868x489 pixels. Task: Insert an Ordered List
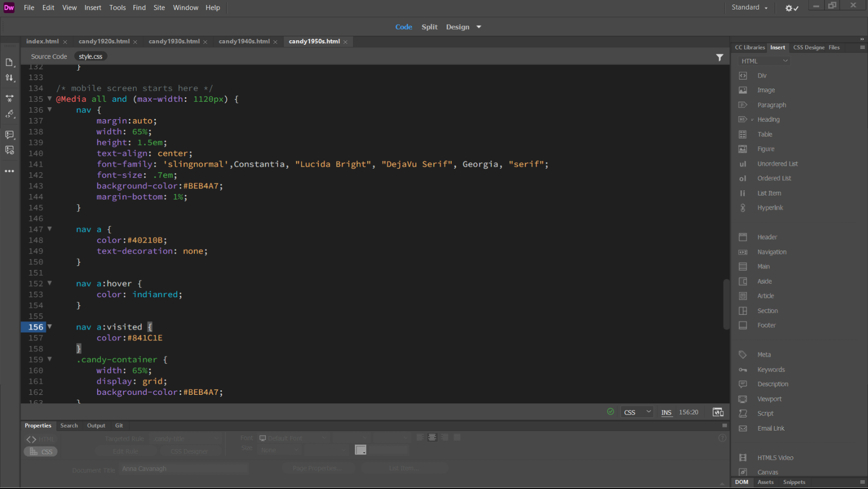tap(774, 178)
